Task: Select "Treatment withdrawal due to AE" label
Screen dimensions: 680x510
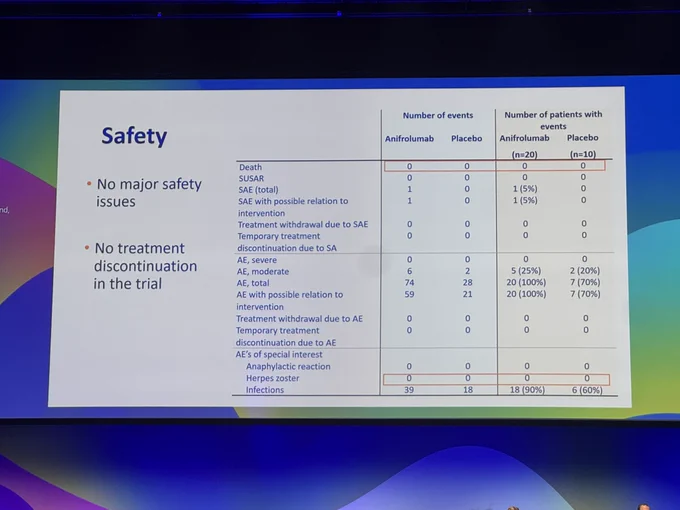Action: pyautogui.click(x=299, y=319)
